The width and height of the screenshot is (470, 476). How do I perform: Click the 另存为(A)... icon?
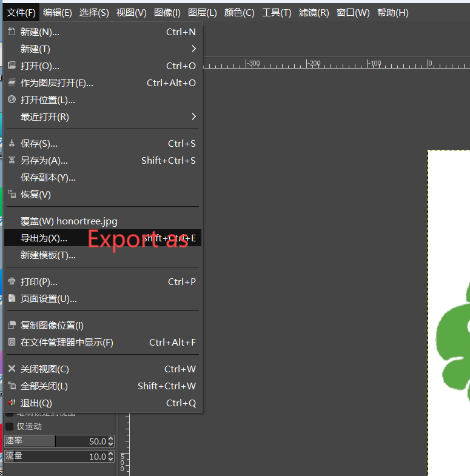(x=12, y=160)
